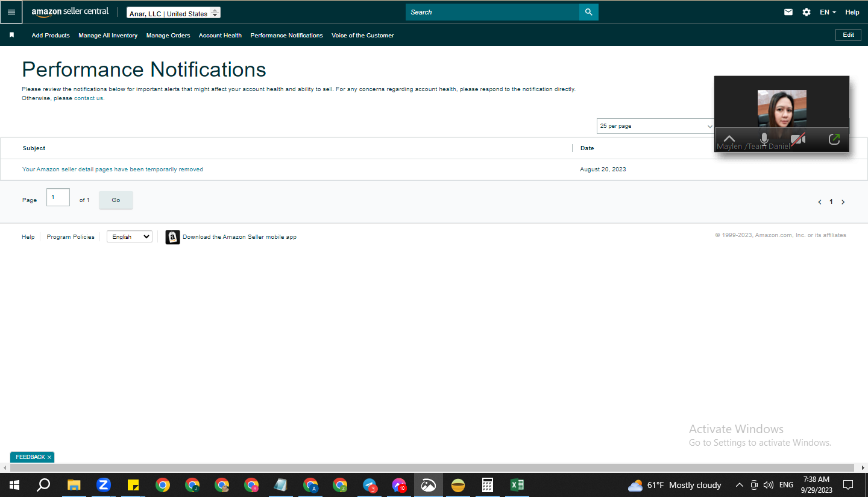Click Download the Amazon Seller mobile app

coord(240,237)
